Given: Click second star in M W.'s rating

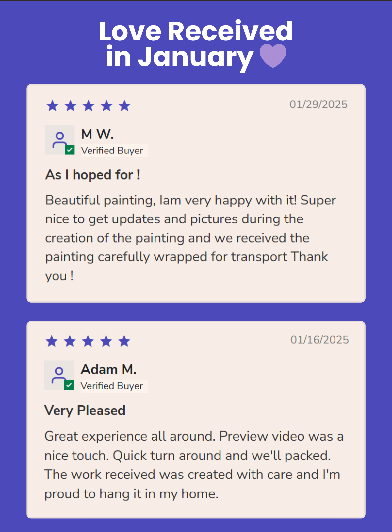Looking at the screenshot, I should click(71, 106).
